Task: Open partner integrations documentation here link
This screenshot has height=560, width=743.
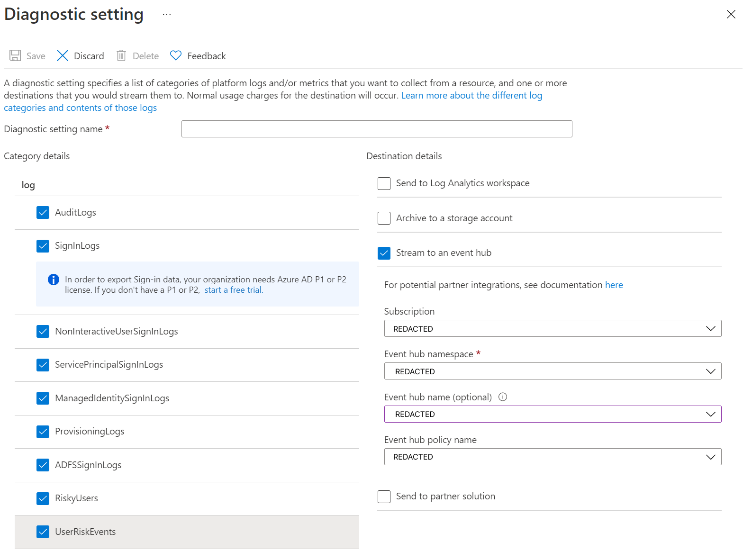Action: coord(614,285)
